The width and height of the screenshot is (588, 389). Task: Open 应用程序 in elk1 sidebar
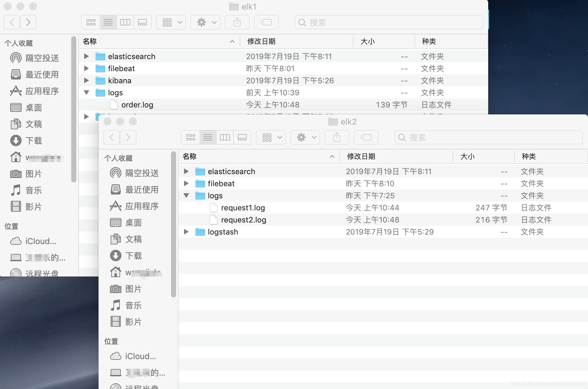tap(35, 91)
